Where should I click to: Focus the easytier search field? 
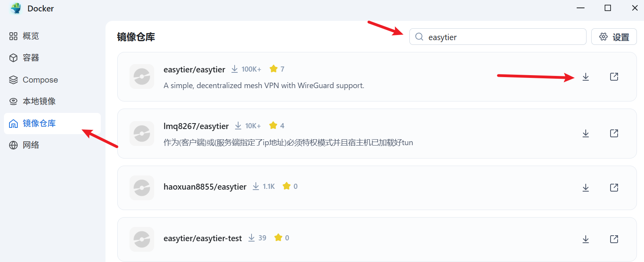[498, 37]
